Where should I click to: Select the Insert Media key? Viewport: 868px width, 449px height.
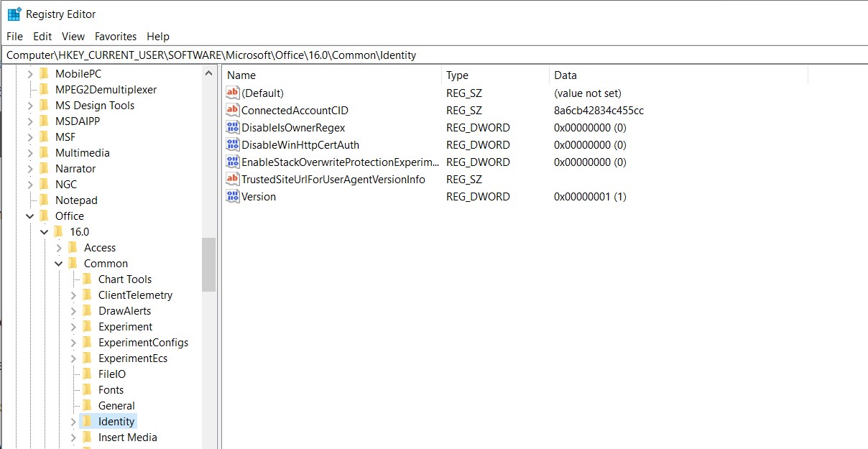[x=127, y=437]
